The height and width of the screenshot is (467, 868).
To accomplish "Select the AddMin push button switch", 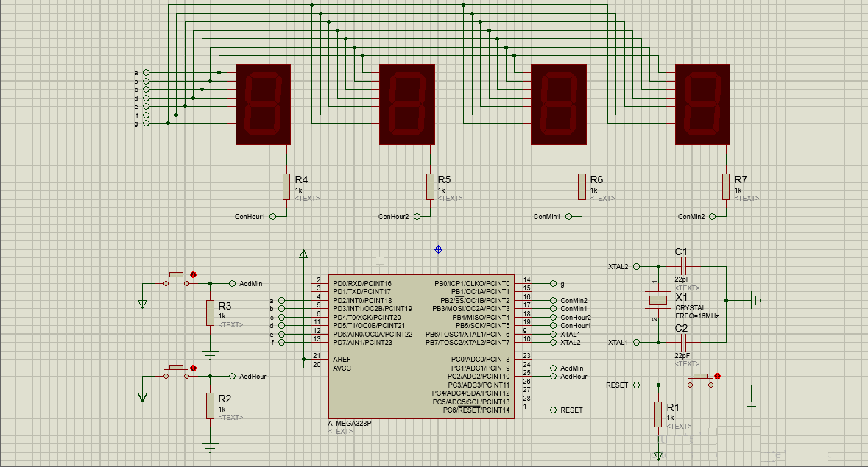I will [177, 279].
